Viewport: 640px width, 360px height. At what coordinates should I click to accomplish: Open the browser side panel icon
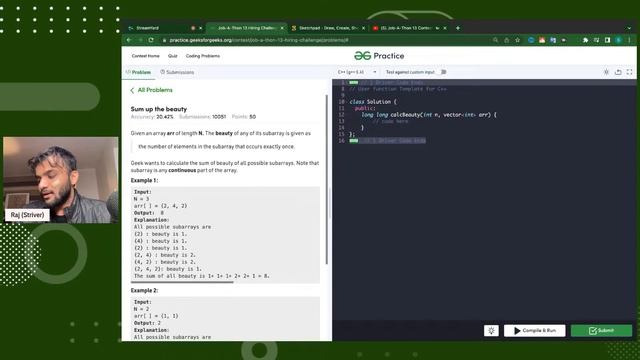[x=608, y=40]
